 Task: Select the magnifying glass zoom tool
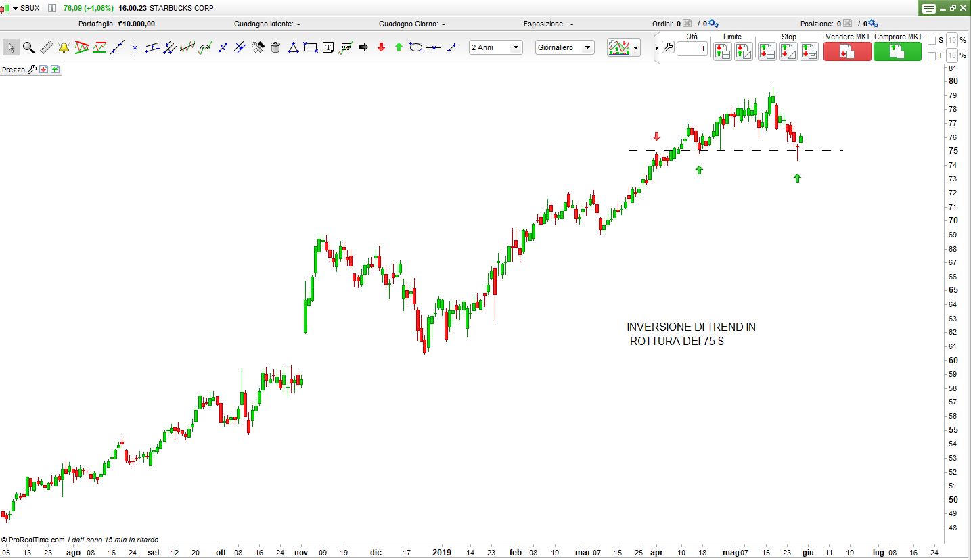coord(28,47)
